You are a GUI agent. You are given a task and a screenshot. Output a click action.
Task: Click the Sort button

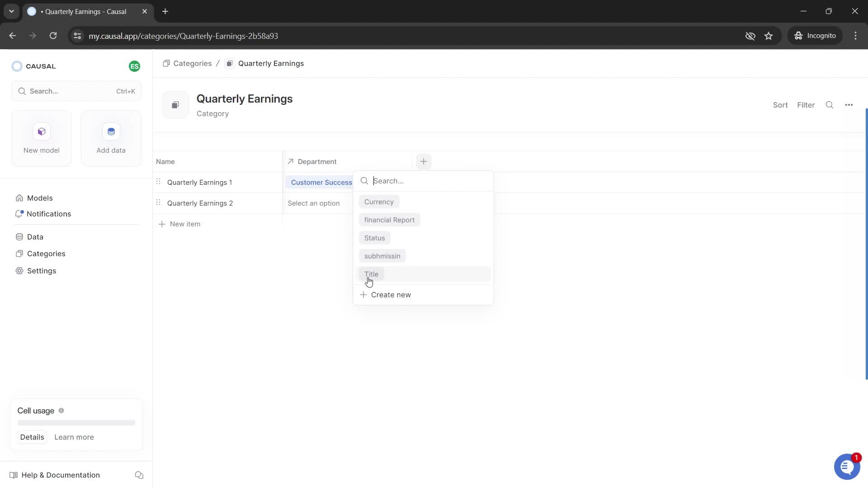tap(780, 105)
